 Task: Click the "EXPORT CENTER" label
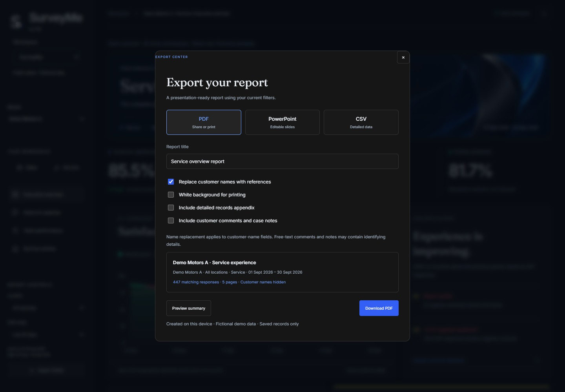pos(171,57)
